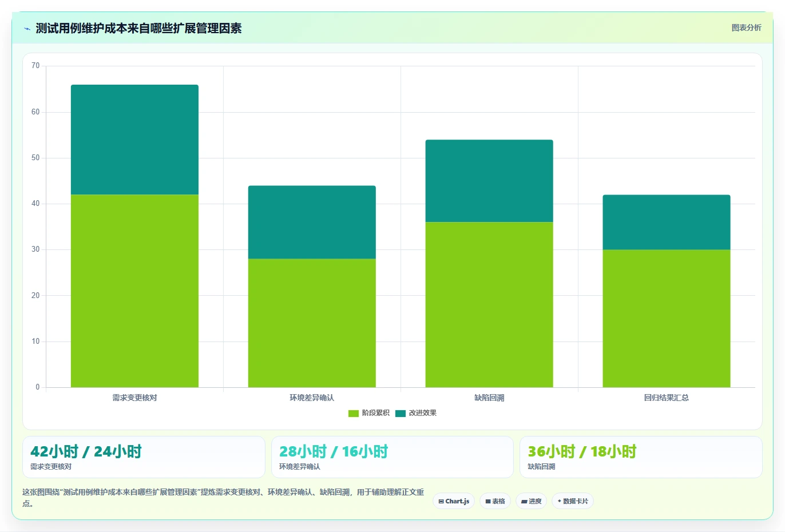The width and height of the screenshot is (785, 532).
Task: Click the y-axis value 50
Action: [x=35, y=158]
